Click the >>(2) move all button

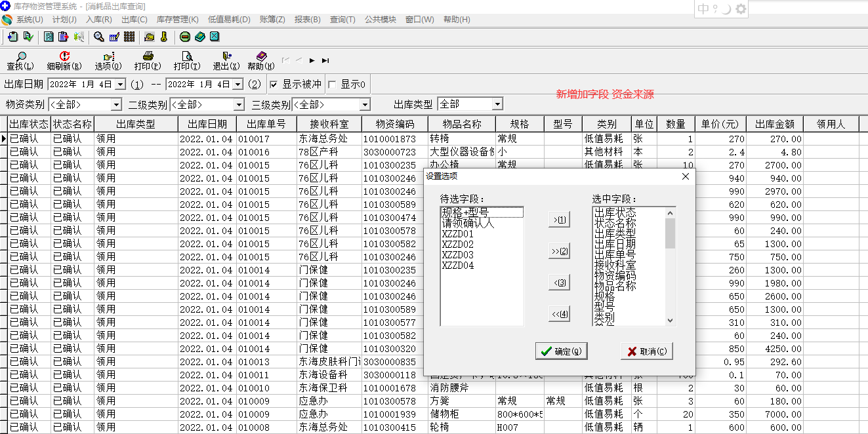coord(560,251)
